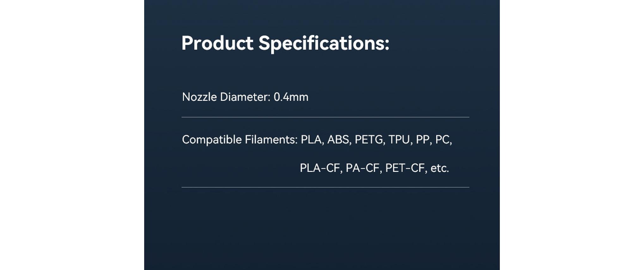The width and height of the screenshot is (644, 270).
Task: Select the ABS filament text
Action: (x=338, y=140)
